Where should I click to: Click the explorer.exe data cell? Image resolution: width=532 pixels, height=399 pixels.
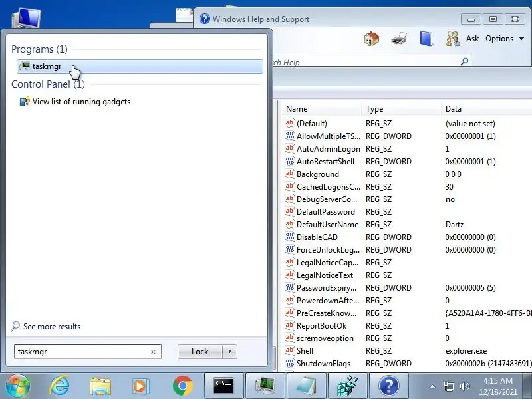pos(466,351)
